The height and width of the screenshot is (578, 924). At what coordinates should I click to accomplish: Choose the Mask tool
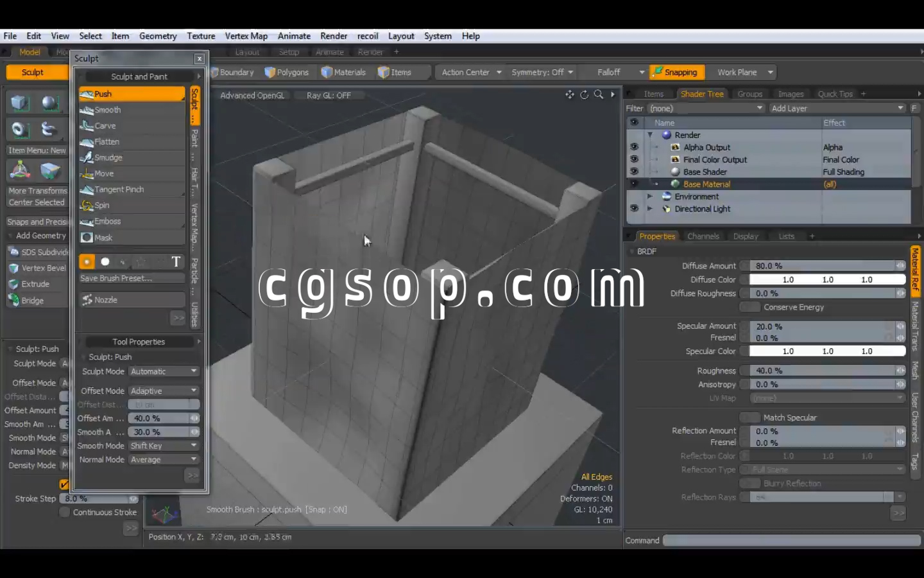tap(132, 238)
